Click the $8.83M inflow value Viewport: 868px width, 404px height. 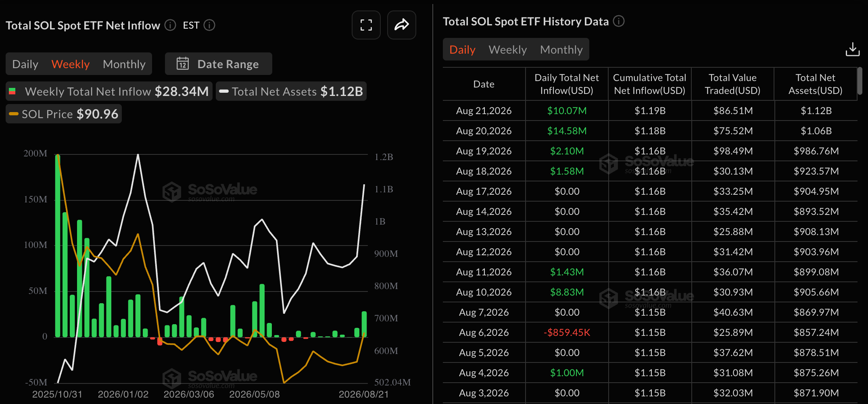(567, 292)
